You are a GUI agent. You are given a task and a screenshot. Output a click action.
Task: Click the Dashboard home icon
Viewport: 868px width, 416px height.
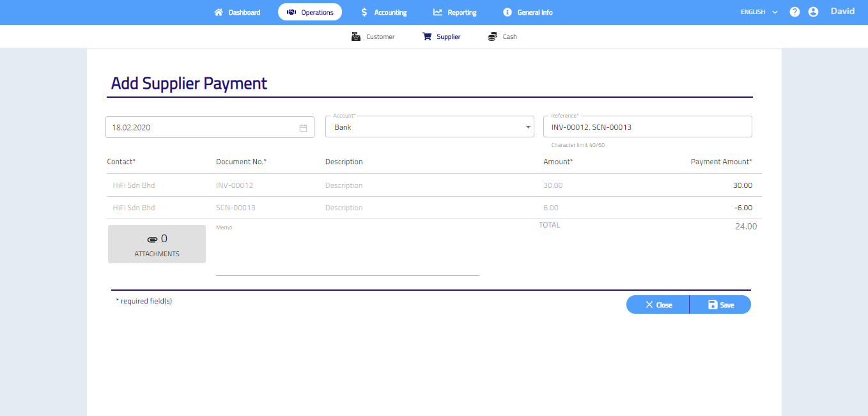point(219,12)
